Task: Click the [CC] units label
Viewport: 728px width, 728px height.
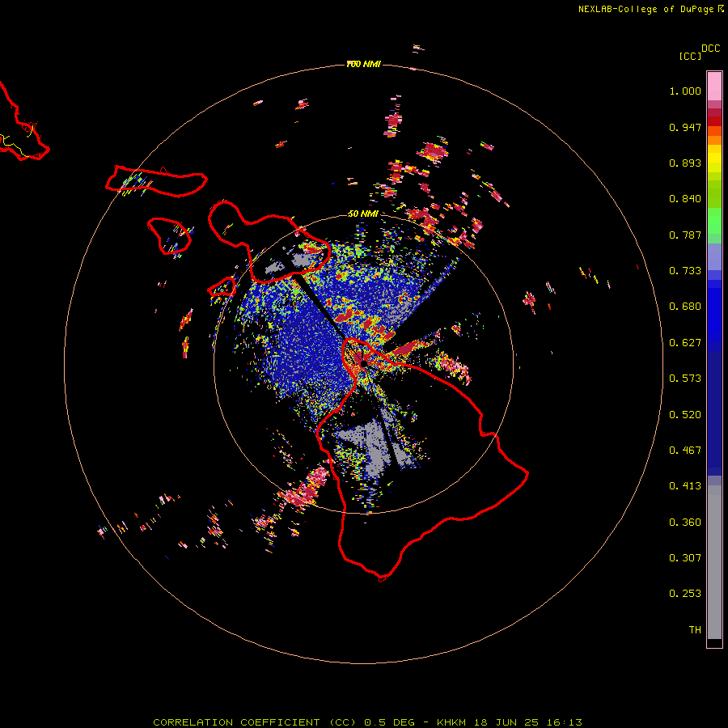Action: [x=690, y=57]
